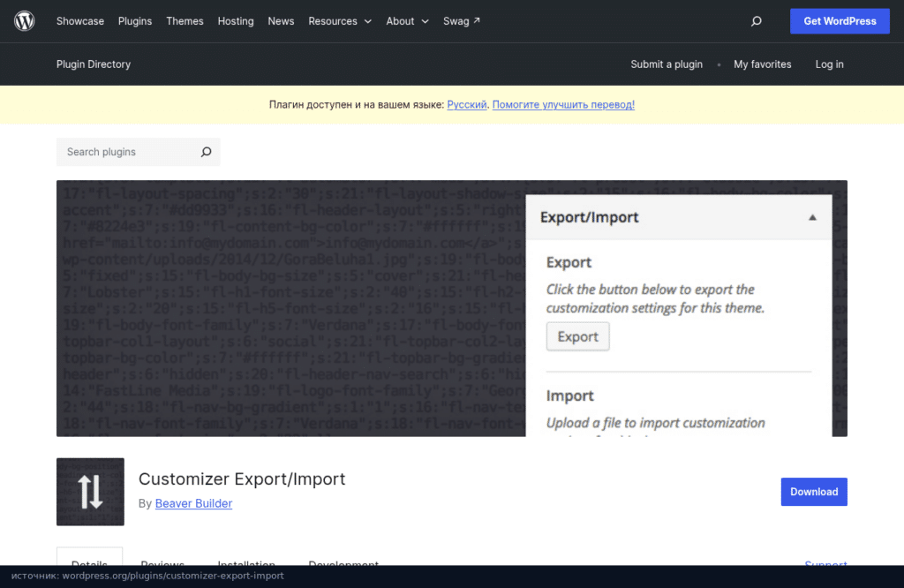The height and width of the screenshot is (588, 904).
Task: Click the Get WordPress button
Action: [x=840, y=21]
